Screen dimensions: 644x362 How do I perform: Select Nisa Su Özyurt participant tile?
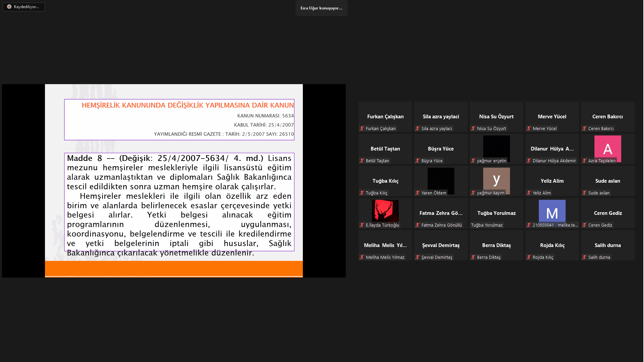(x=496, y=117)
